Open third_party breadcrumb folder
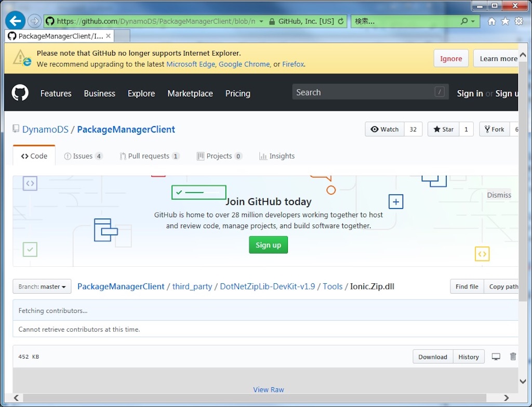 point(192,286)
